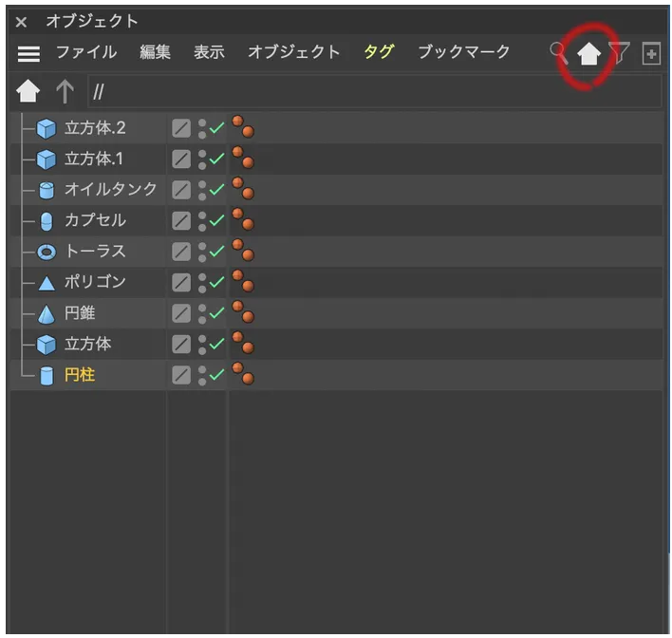Image resolution: width=672 pixels, height=638 pixels.
Task: Click the search magnifier icon
Action: [558, 53]
